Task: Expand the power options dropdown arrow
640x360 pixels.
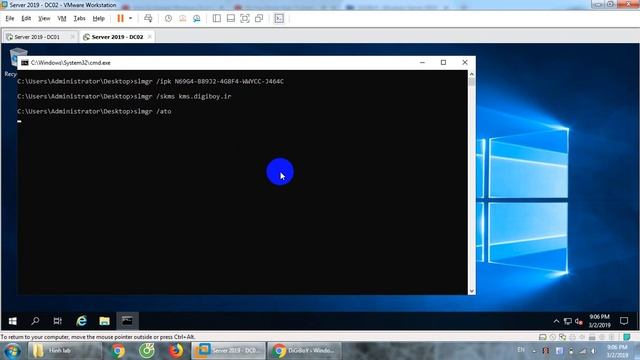Action: pyautogui.click(x=130, y=18)
